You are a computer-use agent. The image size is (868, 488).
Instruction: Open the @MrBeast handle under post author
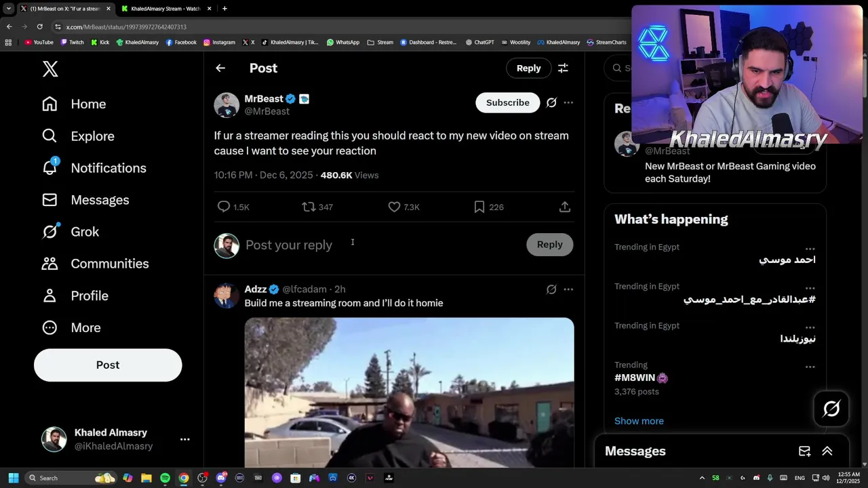click(267, 111)
